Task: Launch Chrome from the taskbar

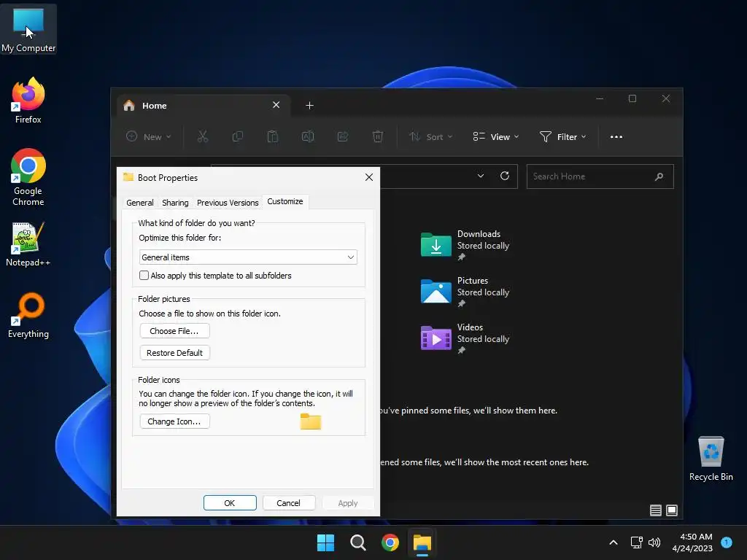Action: tap(390, 542)
